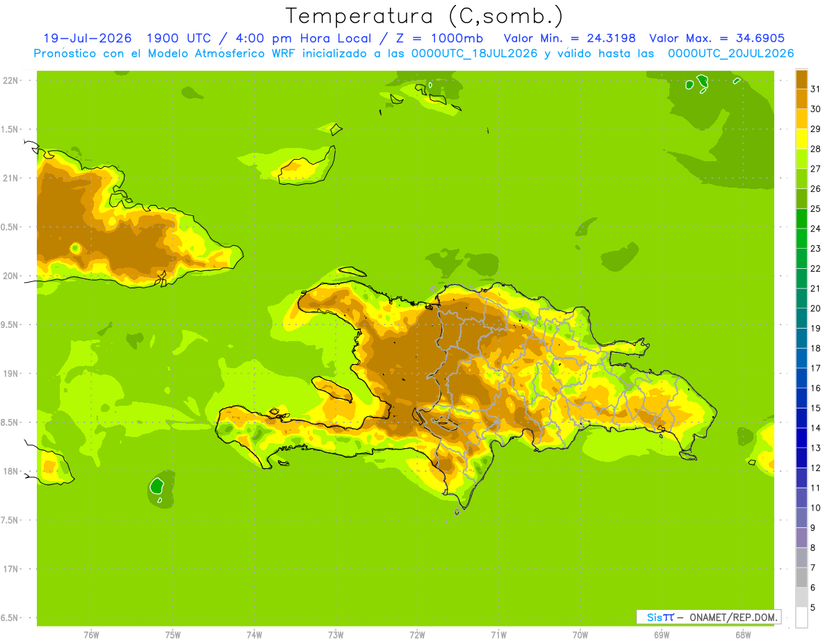
Task: Select the 10 degree colorbar swatch
Action: pyautogui.click(x=801, y=498)
